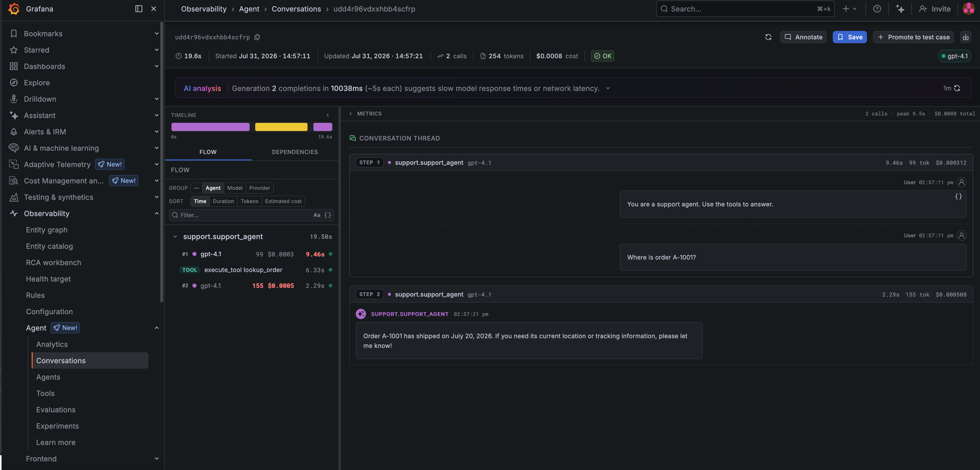Click Conversations in the breadcrumb
The image size is (980, 470).
pyautogui.click(x=296, y=9)
